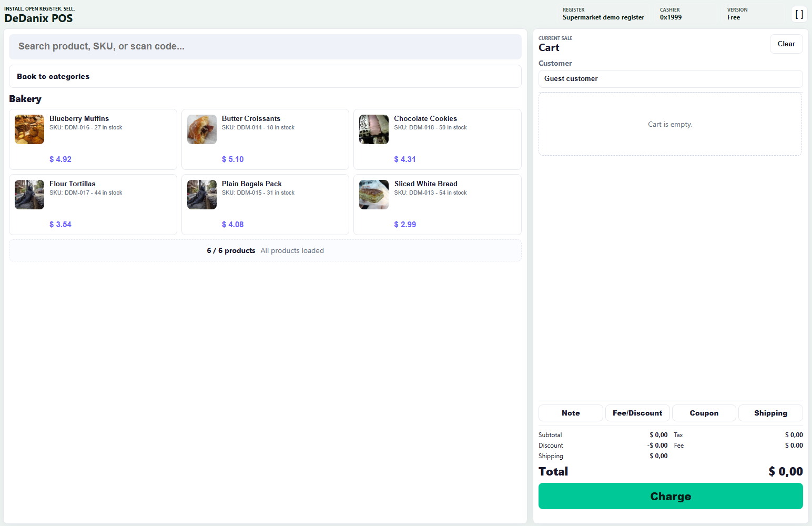Add Flour Tortillas by its name

[x=73, y=184]
